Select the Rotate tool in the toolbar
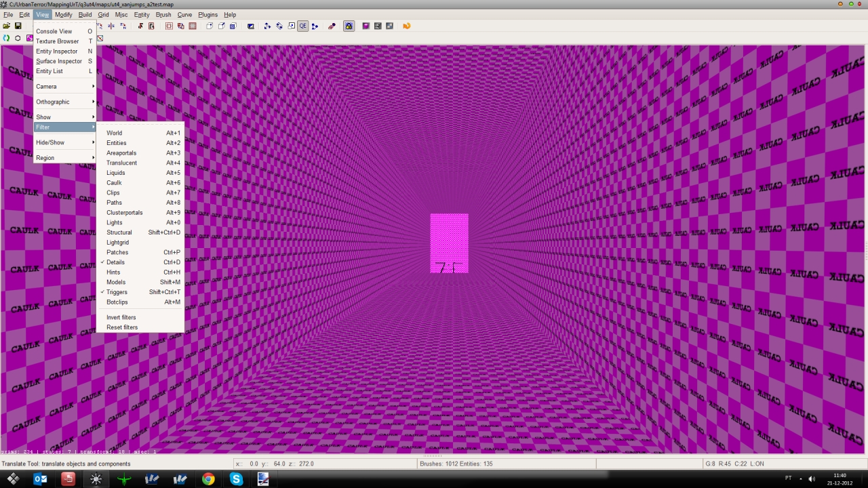868x488 pixels. (x=279, y=26)
